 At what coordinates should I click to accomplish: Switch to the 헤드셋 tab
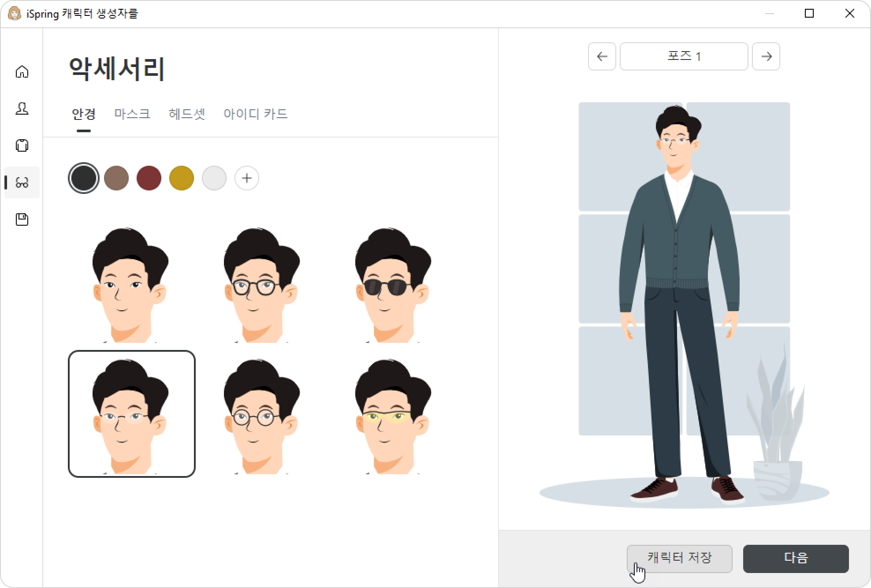tap(187, 114)
